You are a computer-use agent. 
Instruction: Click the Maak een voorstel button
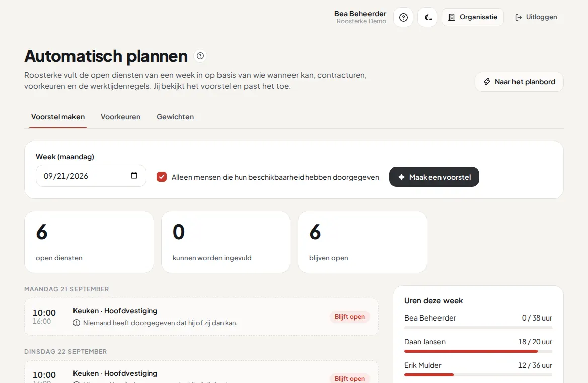click(x=434, y=177)
